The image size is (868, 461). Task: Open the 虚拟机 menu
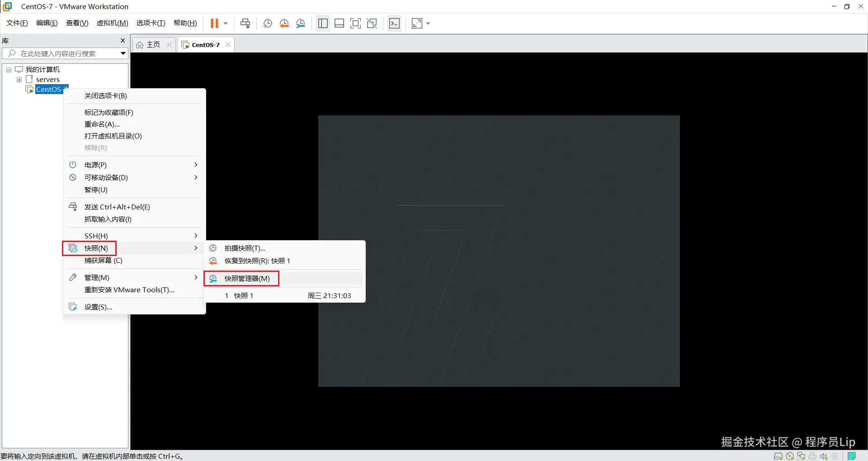[x=113, y=23]
